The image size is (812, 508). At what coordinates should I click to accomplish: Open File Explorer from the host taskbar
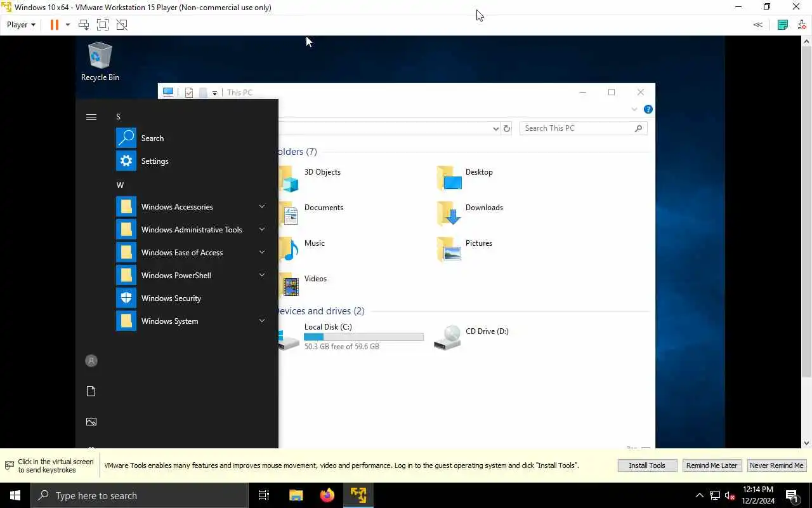point(296,495)
